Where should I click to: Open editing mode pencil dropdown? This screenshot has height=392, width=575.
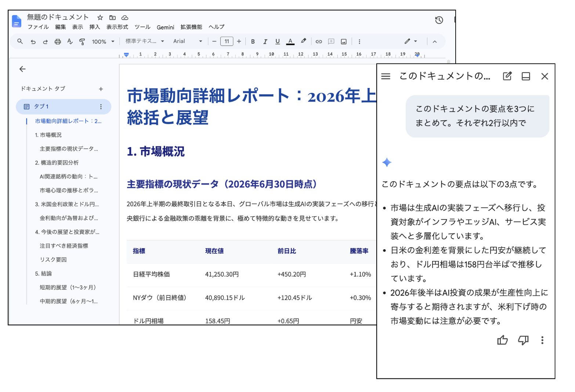click(x=411, y=41)
